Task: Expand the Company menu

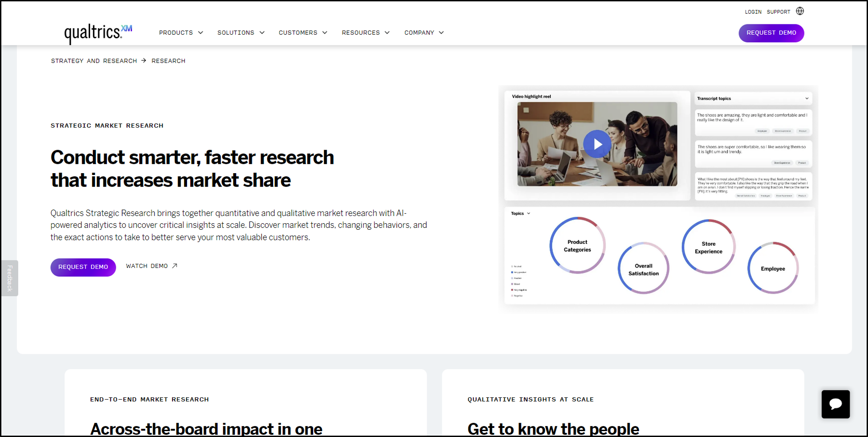Action: click(424, 32)
